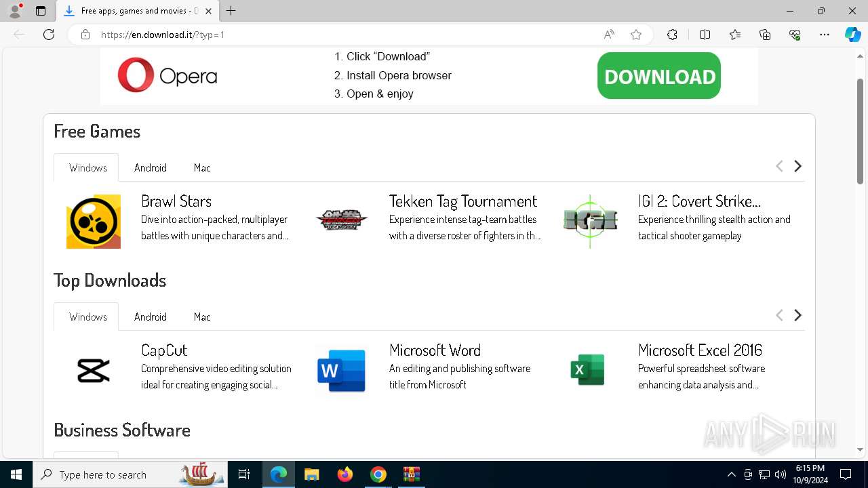
Task: Select Android tab under Top Downloads
Action: pos(151,317)
